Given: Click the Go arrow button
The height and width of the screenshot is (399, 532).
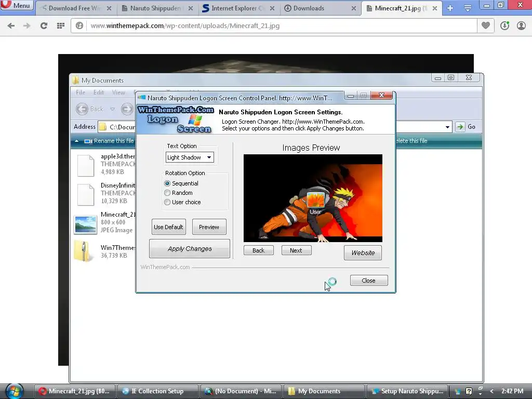Looking at the screenshot, I should 460,127.
